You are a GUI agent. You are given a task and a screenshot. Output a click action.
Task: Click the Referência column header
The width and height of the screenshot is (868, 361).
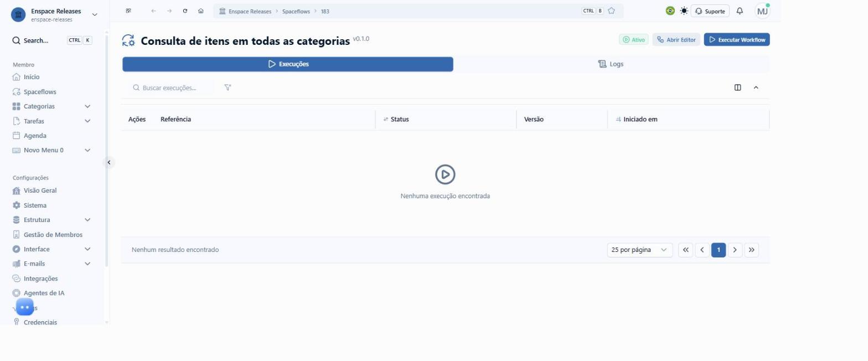tap(175, 119)
